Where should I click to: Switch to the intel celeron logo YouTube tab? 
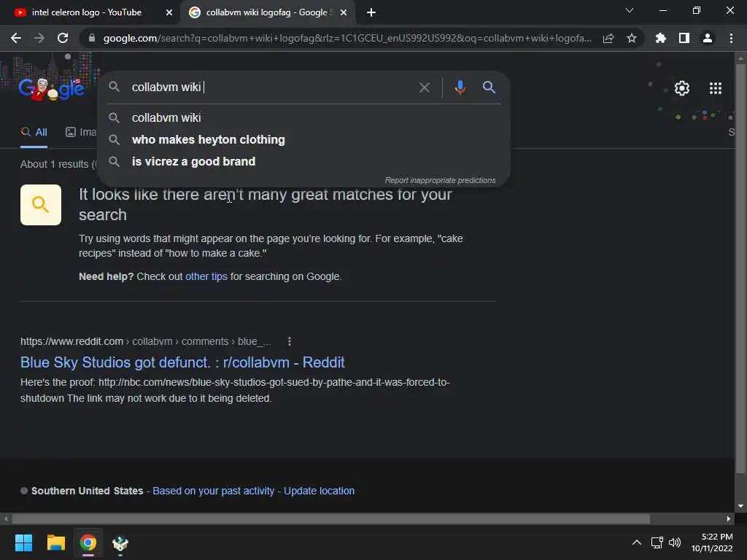click(87, 12)
